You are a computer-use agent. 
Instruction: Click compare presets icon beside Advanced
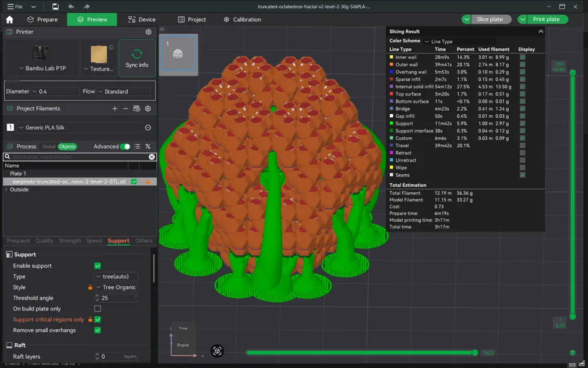pyautogui.click(x=148, y=147)
